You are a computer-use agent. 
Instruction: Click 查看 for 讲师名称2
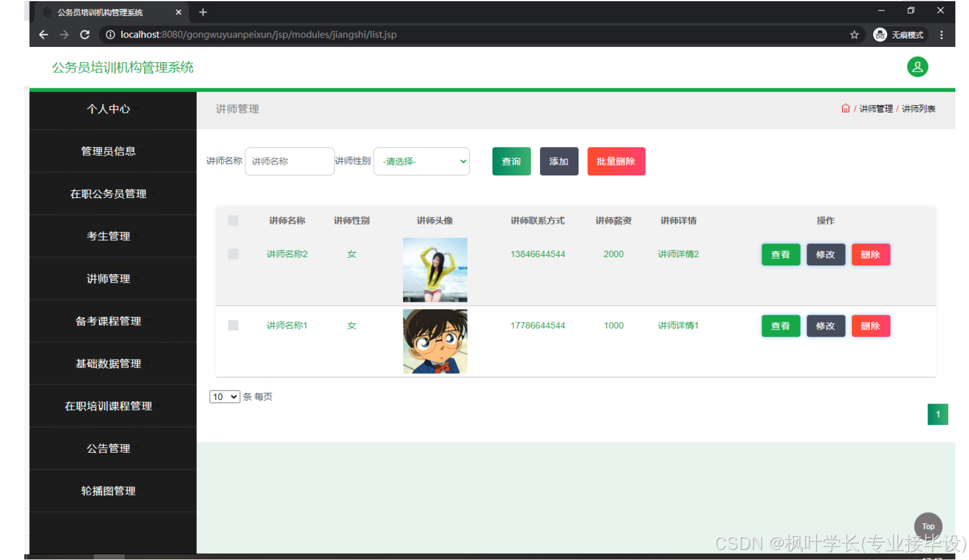[781, 255]
